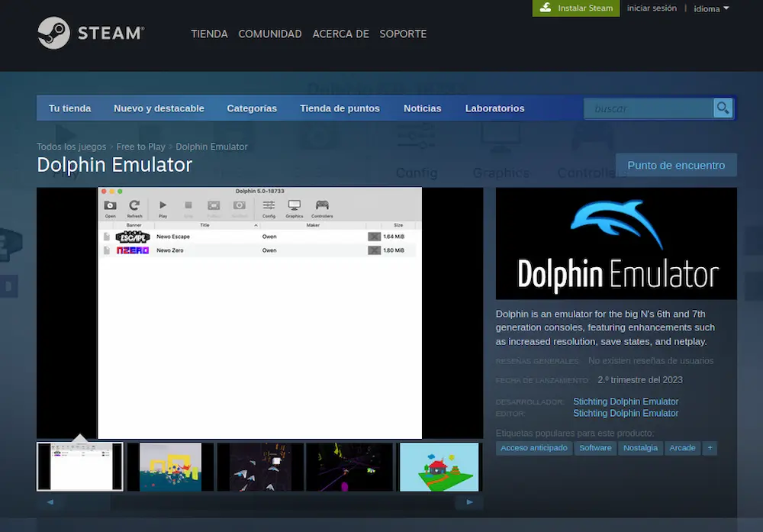
Task: Select the Config icon in the Dolphin screenshot
Action: 269,206
